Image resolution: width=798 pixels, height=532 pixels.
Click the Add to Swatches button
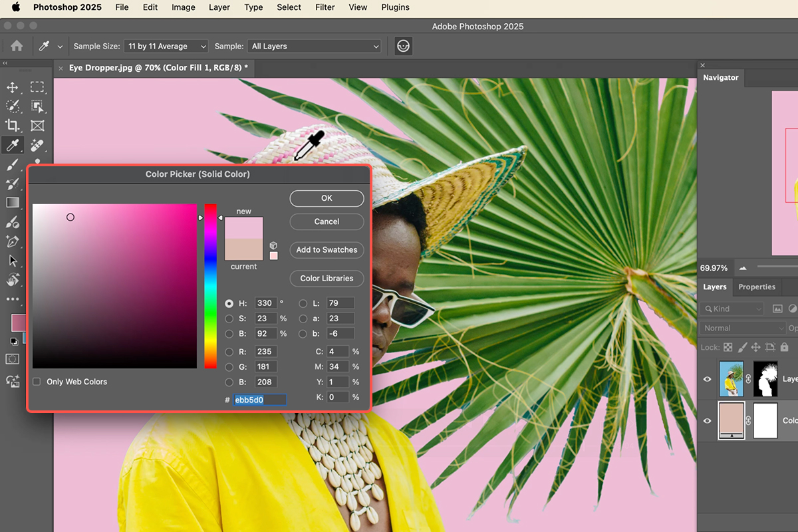pyautogui.click(x=327, y=250)
